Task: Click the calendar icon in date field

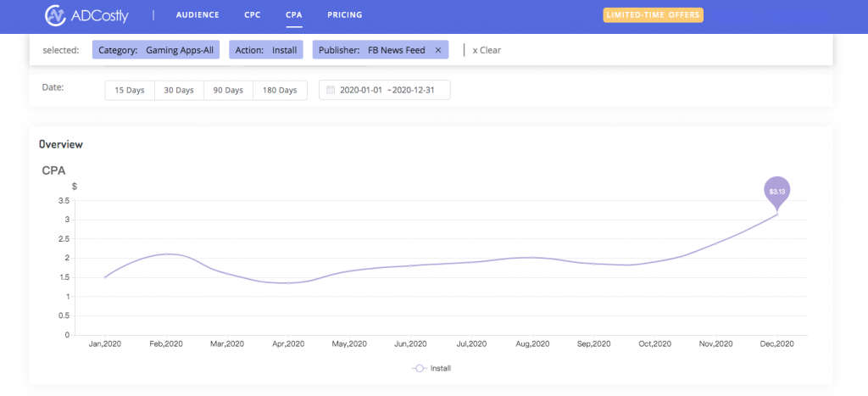Action: pyautogui.click(x=331, y=90)
